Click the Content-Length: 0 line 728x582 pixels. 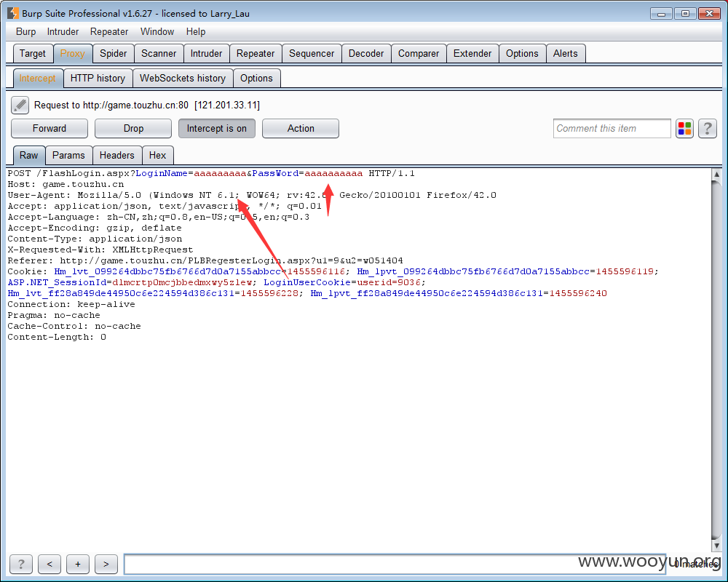pyautogui.click(x=57, y=337)
